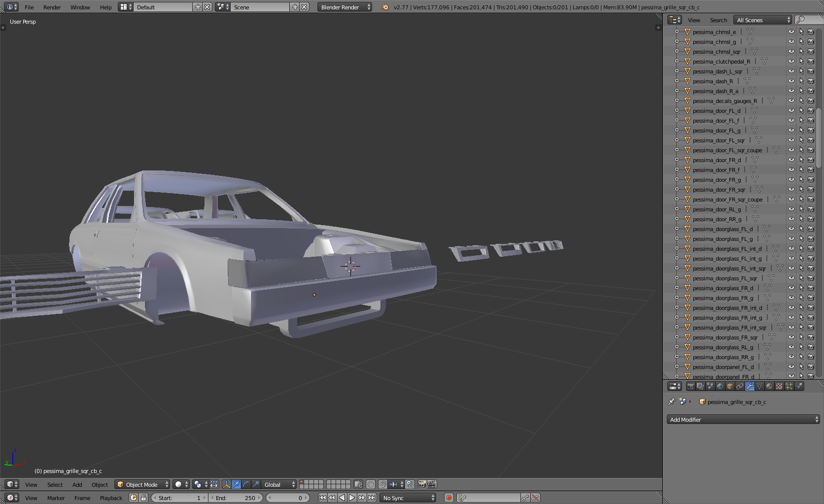Switch to the World properties tab
824x504 pixels.
720,387
